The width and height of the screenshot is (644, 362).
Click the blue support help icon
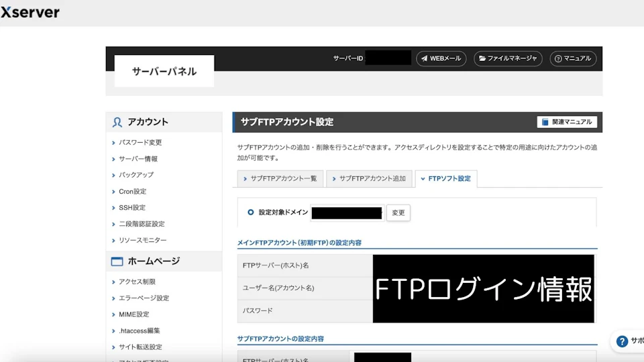click(x=623, y=341)
